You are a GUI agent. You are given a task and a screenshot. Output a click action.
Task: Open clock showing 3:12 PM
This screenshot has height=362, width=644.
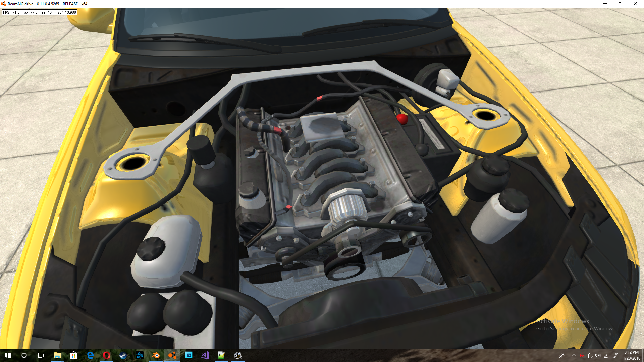[631, 355]
